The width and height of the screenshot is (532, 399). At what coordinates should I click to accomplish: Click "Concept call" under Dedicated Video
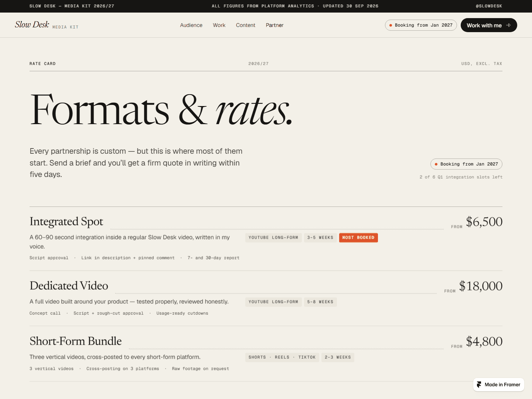point(45,313)
